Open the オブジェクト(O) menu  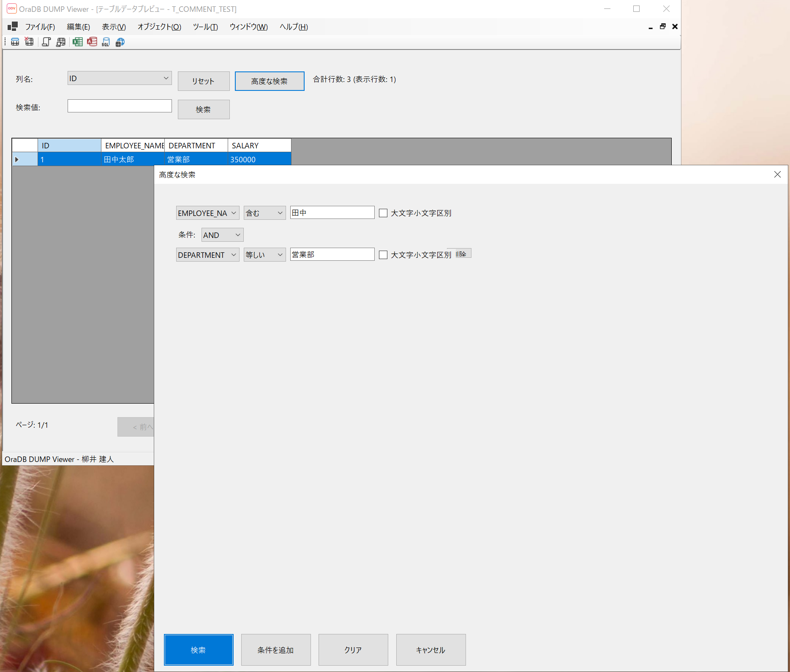159,27
